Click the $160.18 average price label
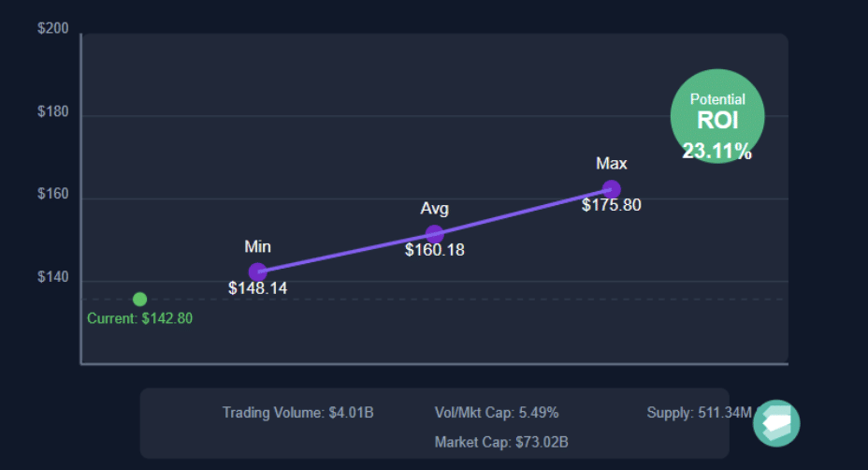This screenshot has width=868, height=470. pos(434,250)
